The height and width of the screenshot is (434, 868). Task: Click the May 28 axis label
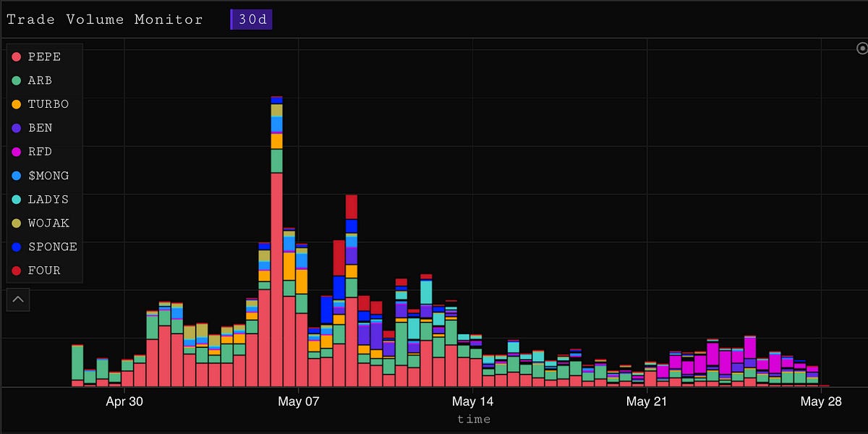point(822,401)
